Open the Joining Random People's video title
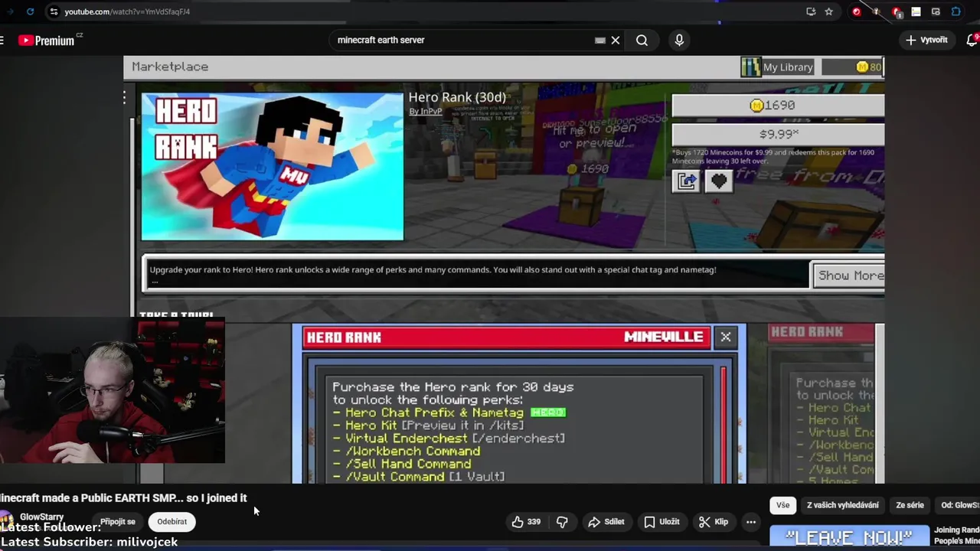 pos(957,535)
